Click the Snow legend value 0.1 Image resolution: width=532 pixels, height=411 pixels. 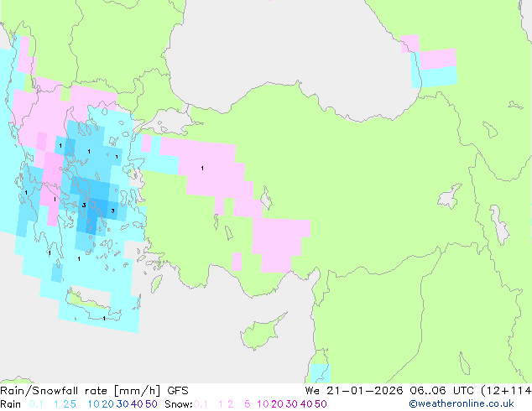pos(201,404)
